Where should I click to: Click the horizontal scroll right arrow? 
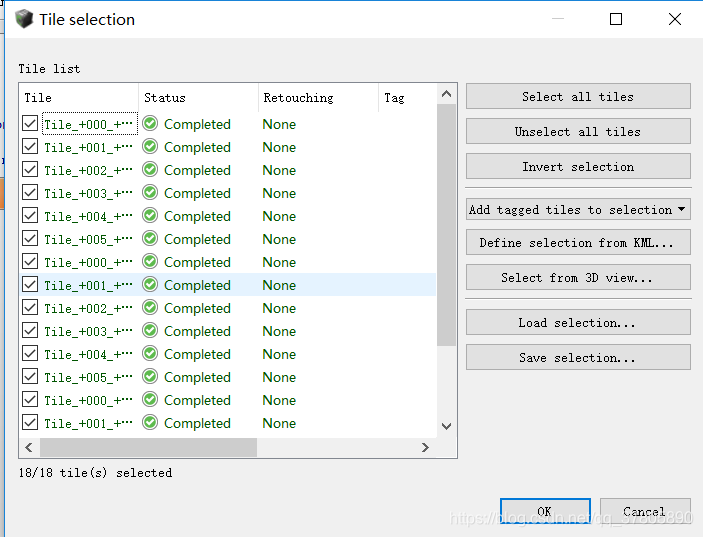(x=425, y=447)
